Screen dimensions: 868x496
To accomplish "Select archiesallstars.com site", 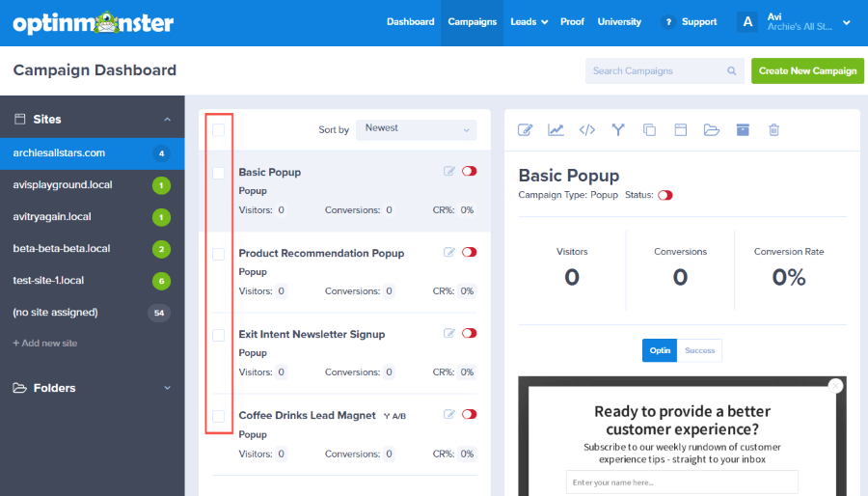I will tap(93, 153).
